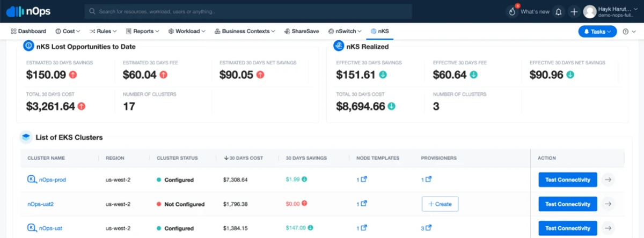Image resolution: width=644 pixels, height=238 pixels.
Task: Click teal down arrow beside $90.96
Action: (x=570, y=75)
